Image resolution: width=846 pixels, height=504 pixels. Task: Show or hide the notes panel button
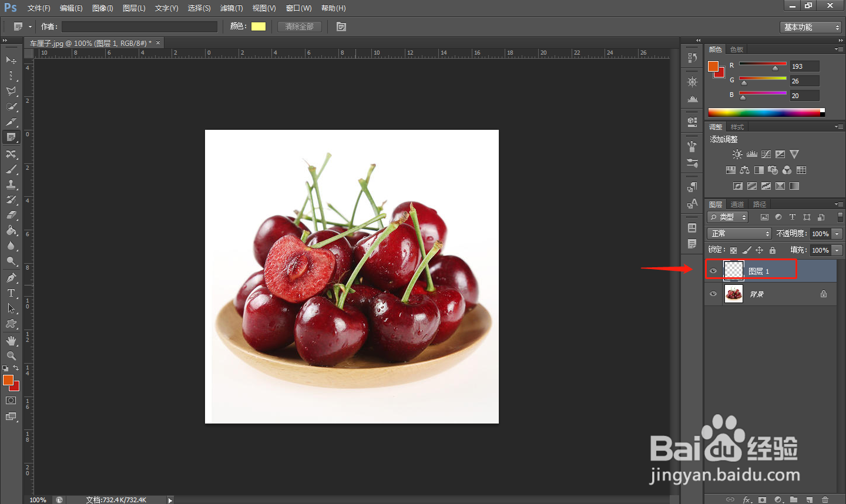coord(341,26)
